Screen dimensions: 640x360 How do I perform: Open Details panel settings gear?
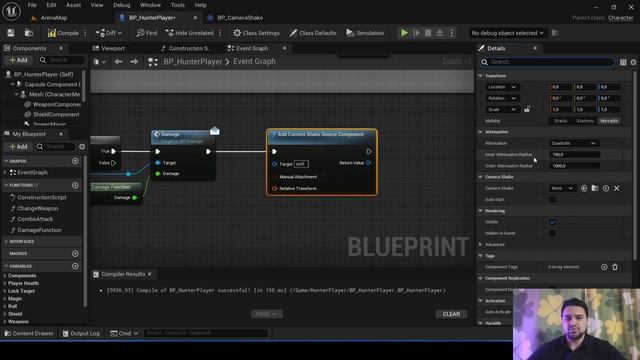pyautogui.click(x=633, y=62)
